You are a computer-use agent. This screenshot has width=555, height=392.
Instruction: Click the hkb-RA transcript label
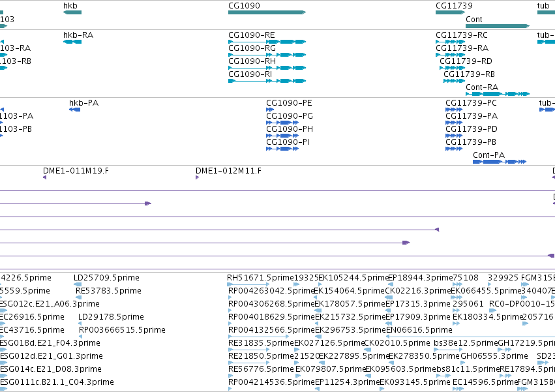(x=78, y=35)
